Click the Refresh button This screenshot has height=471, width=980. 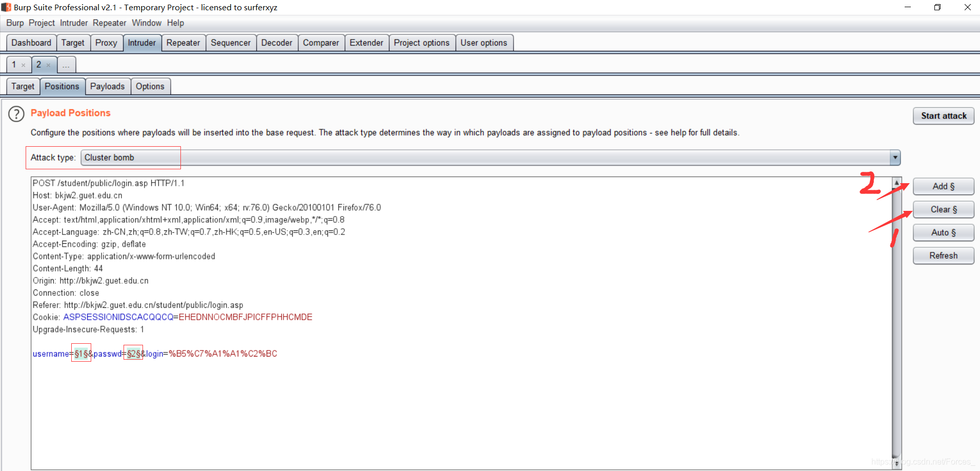[x=944, y=256]
